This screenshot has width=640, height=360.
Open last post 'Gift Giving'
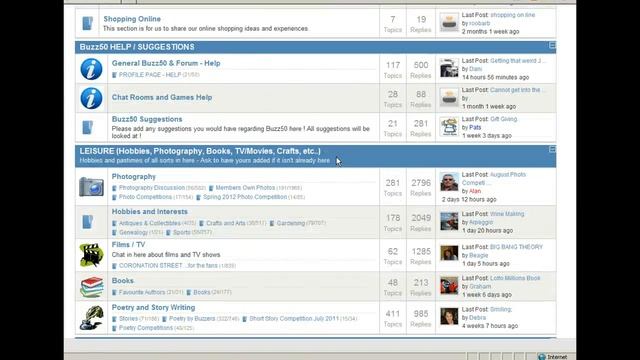tap(504, 119)
